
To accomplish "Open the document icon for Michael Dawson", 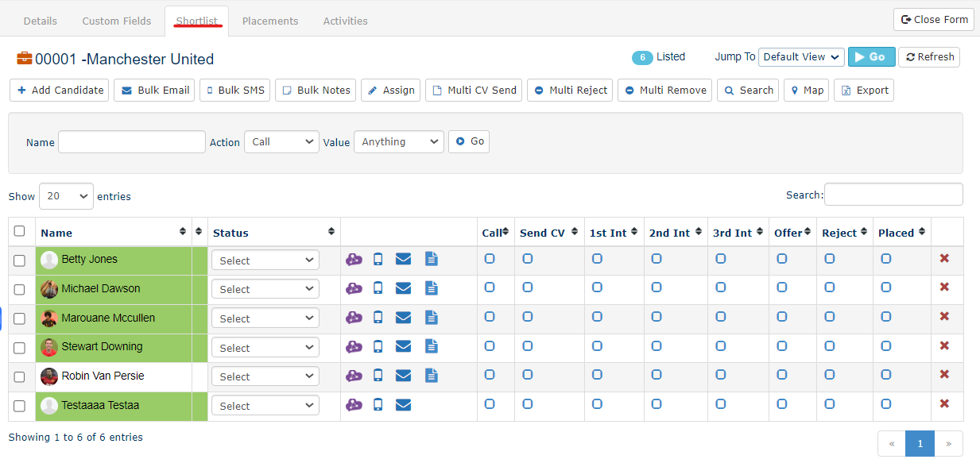I will click(431, 288).
